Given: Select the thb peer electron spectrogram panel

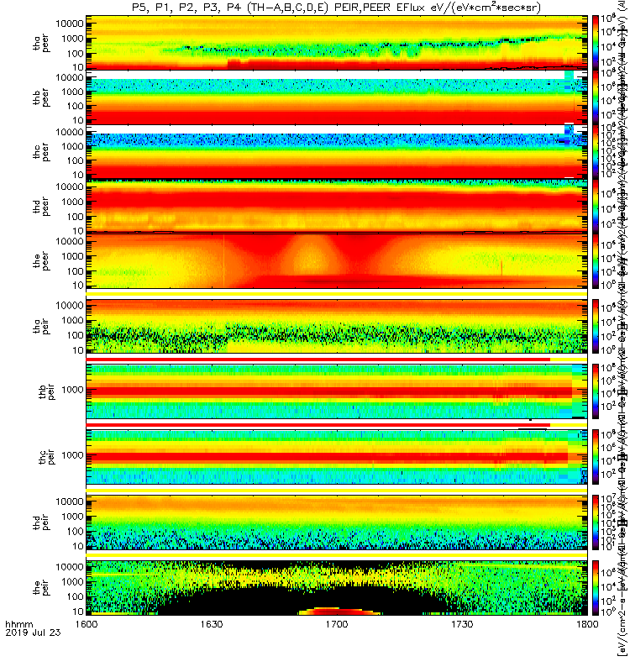Looking at the screenshot, I should (x=337, y=97).
